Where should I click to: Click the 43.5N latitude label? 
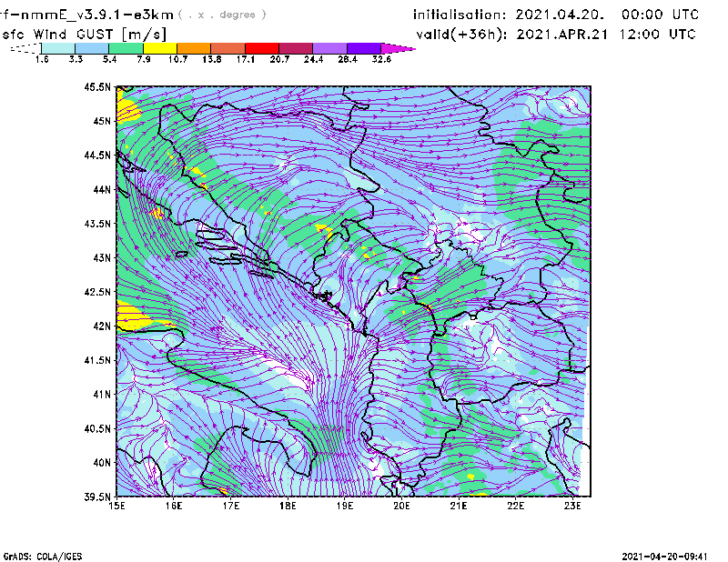(x=97, y=224)
